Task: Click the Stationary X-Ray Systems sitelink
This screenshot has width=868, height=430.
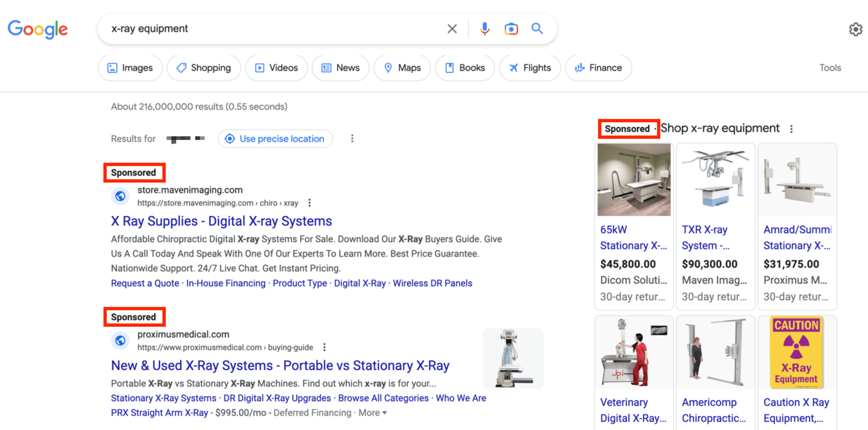Action: pyautogui.click(x=163, y=398)
